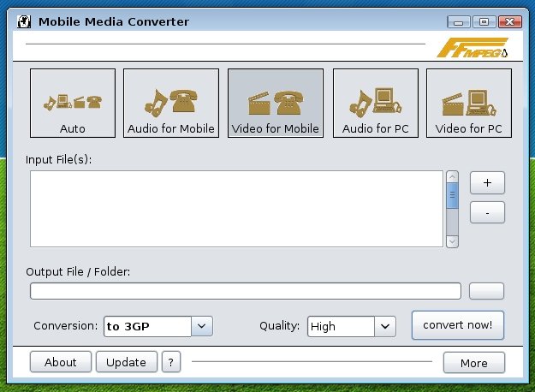This screenshot has height=392, width=535.
Task: Click the 'to 3GP' conversion field
Action: point(147,326)
